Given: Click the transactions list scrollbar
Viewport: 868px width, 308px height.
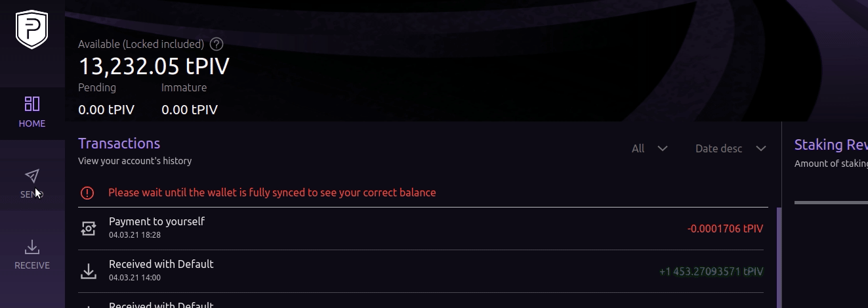Looking at the screenshot, I should pyautogui.click(x=779, y=256).
